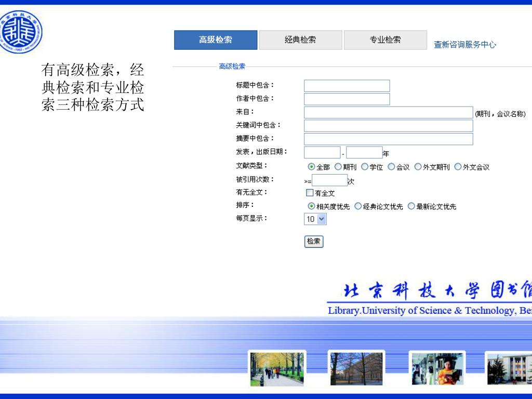This screenshot has height=399, width=532.
Task: Select 经典论文优先 sort option
Action: click(357, 206)
